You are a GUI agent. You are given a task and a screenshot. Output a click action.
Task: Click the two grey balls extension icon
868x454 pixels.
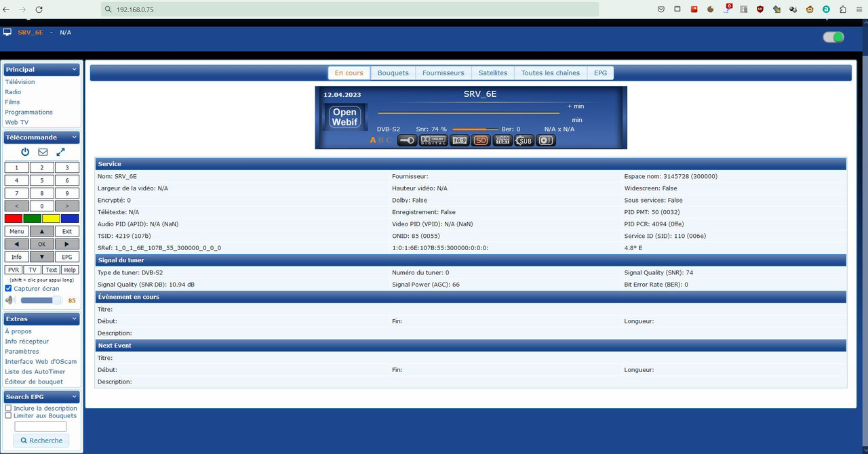tap(793, 9)
